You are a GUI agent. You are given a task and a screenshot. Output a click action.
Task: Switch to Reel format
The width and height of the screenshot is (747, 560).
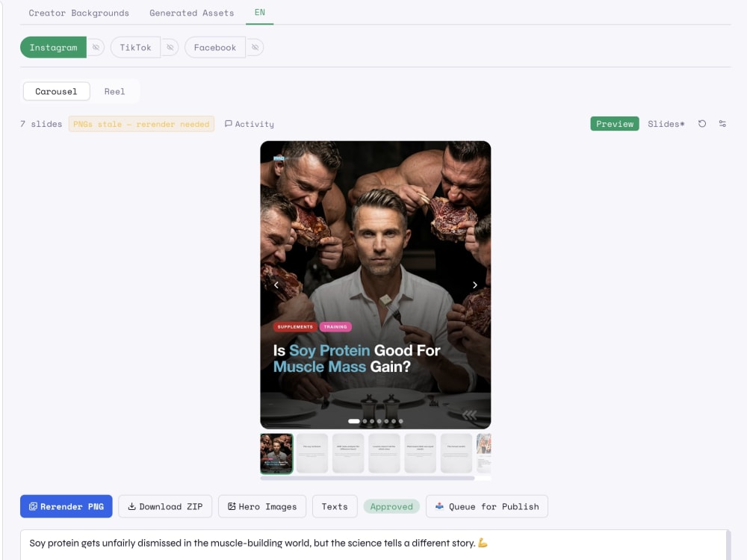coord(114,91)
